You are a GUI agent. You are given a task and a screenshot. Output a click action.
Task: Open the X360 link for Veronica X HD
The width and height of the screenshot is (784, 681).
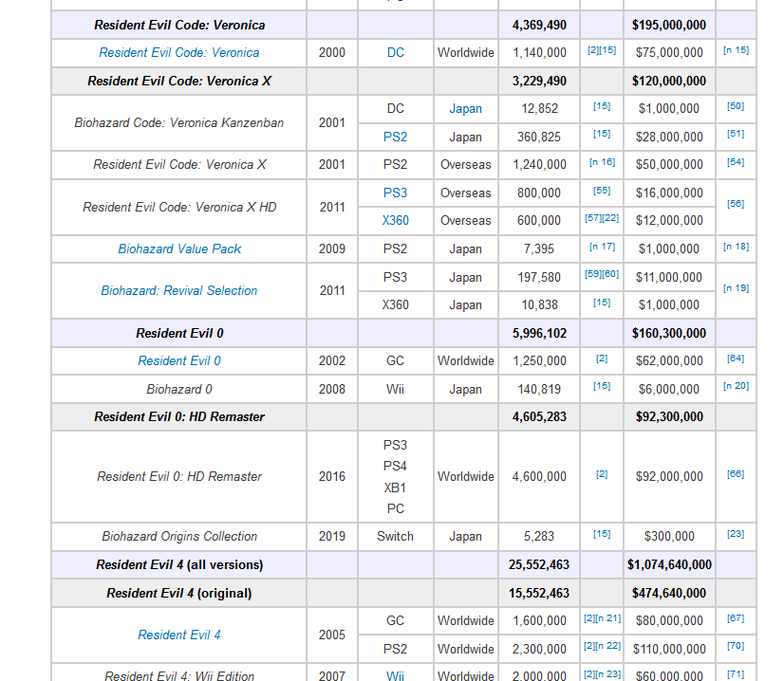(x=396, y=220)
